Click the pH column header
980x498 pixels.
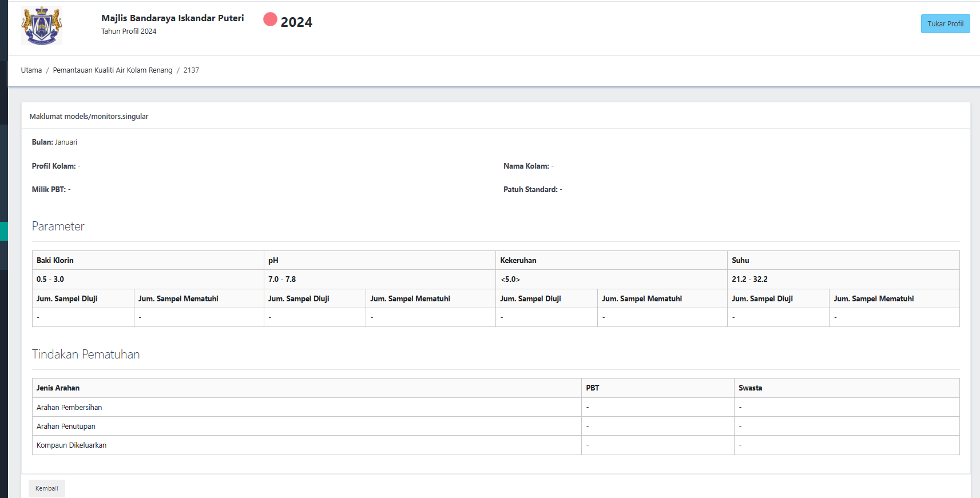(273, 260)
